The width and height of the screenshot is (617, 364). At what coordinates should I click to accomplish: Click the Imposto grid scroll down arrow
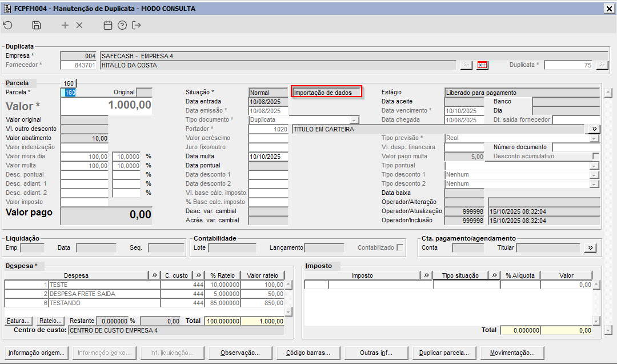click(596, 321)
